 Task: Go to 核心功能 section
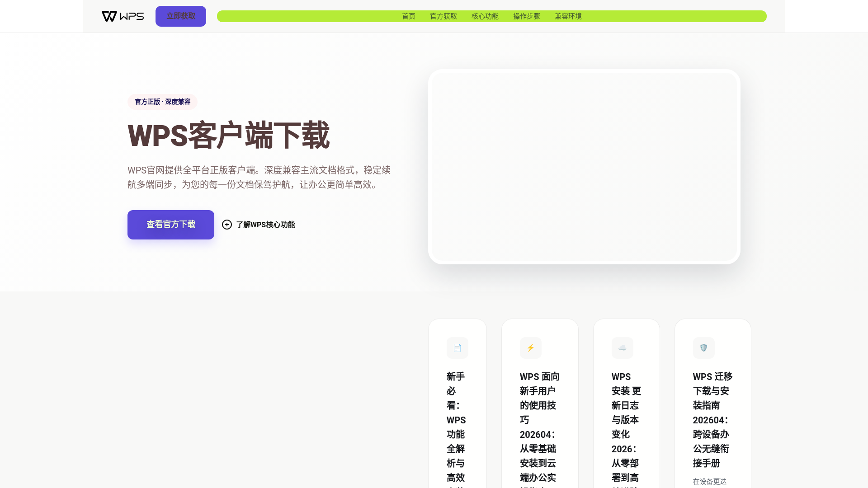point(485,16)
